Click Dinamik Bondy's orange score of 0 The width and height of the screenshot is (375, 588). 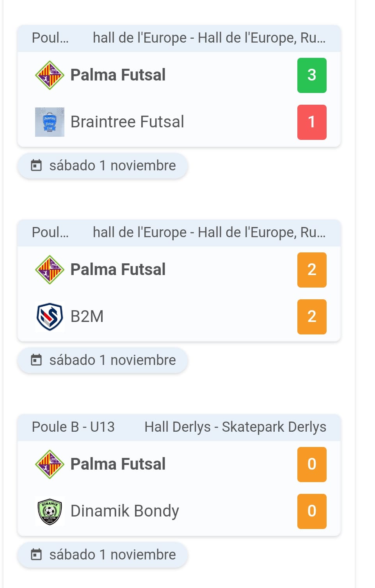point(312,511)
